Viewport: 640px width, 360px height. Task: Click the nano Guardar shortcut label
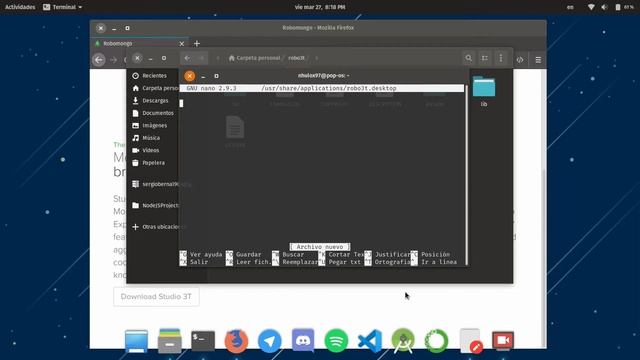pos(249,254)
